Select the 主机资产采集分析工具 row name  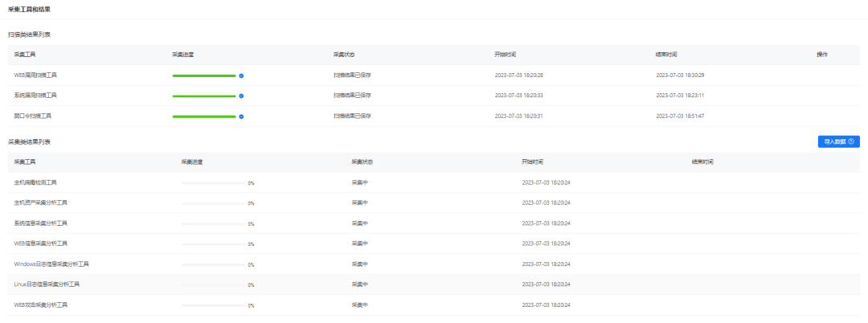(x=40, y=202)
